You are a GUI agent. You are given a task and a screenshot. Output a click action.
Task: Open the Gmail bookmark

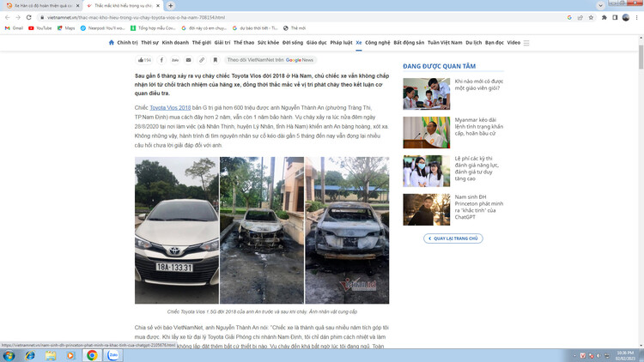[x=14, y=28]
